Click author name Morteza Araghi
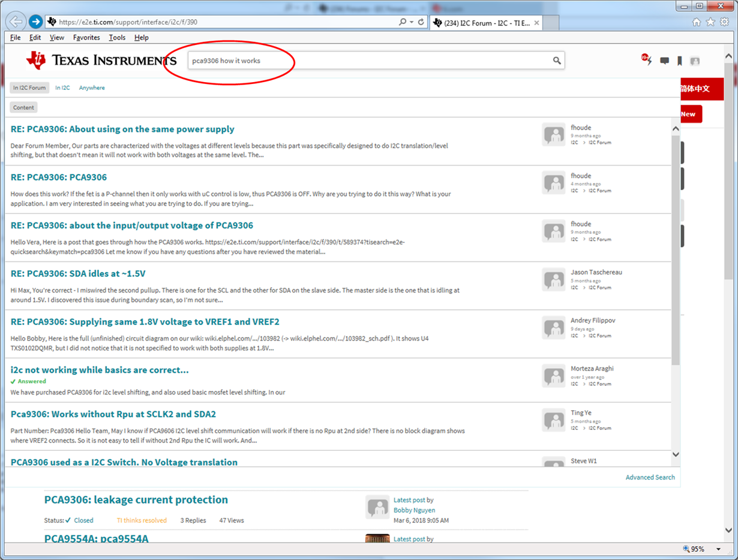738x560 pixels. (x=592, y=368)
